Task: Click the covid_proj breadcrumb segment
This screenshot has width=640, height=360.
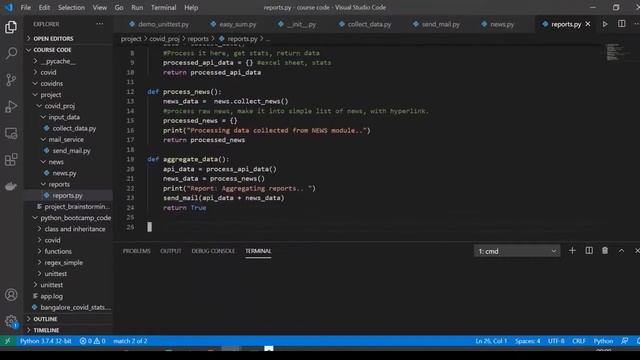Action: [164, 39]
